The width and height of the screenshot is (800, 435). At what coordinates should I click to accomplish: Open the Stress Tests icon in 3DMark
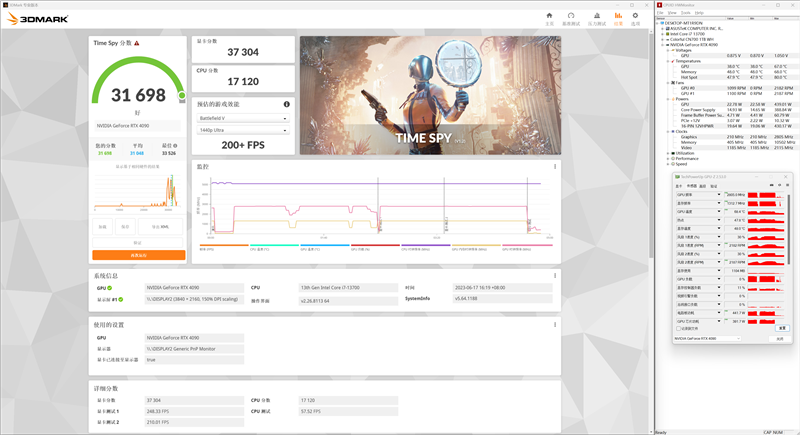click(x=596, y=18)
